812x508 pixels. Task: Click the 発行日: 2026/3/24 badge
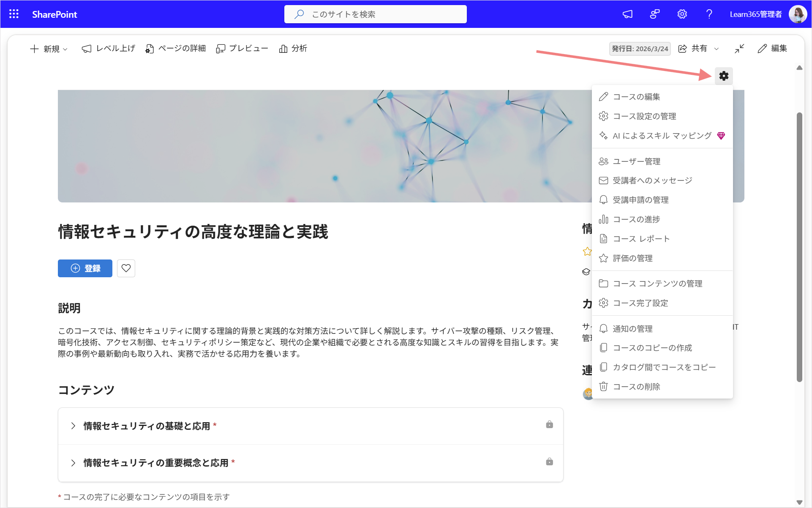(x=640, y=49)
